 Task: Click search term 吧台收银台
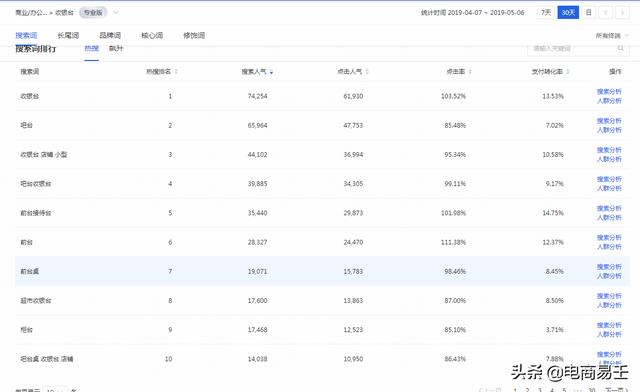(x=36, y=184)
